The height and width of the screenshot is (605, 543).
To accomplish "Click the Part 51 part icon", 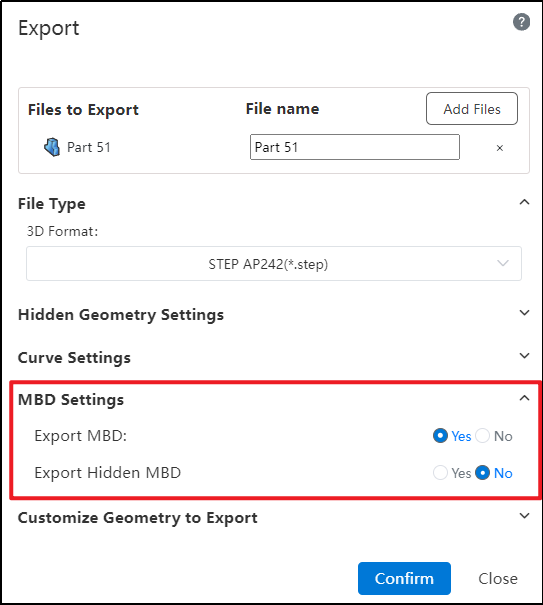I will click(x=52, y=147).
